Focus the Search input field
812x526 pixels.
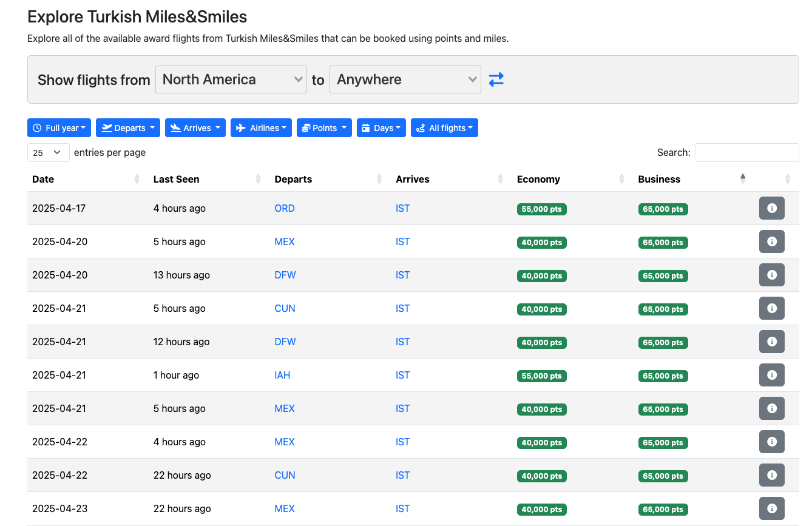pyautogui.click(x=746, y=153)
